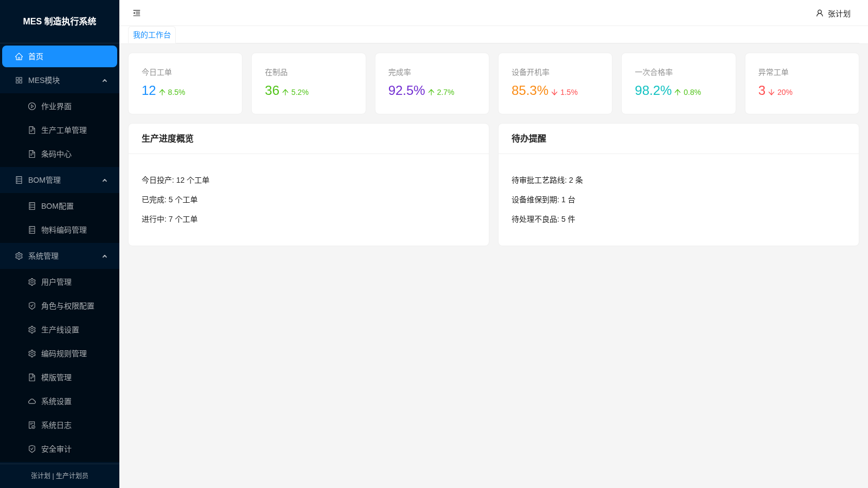
Task: Collapse the BOM管理 menu chevron
Action: [105, 180]
